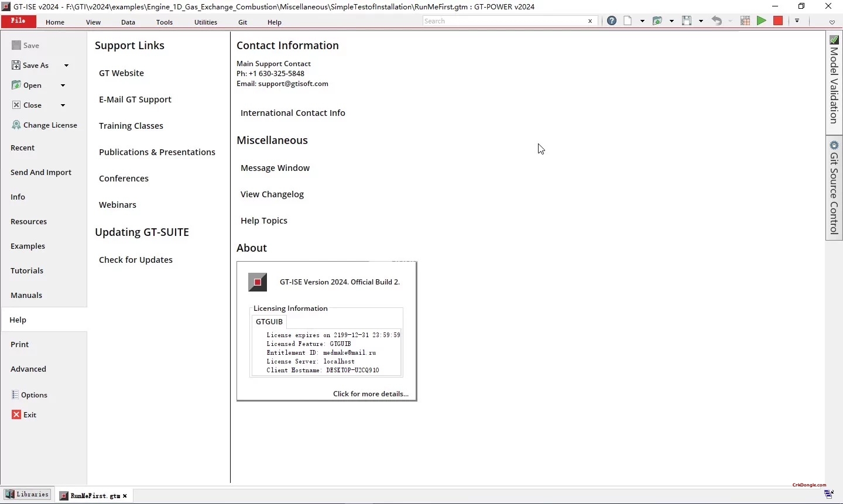Click 'Click for more details...' in About box
This screenshot has height=504, width=843.
pyautogui.click(x=371, y=394)
